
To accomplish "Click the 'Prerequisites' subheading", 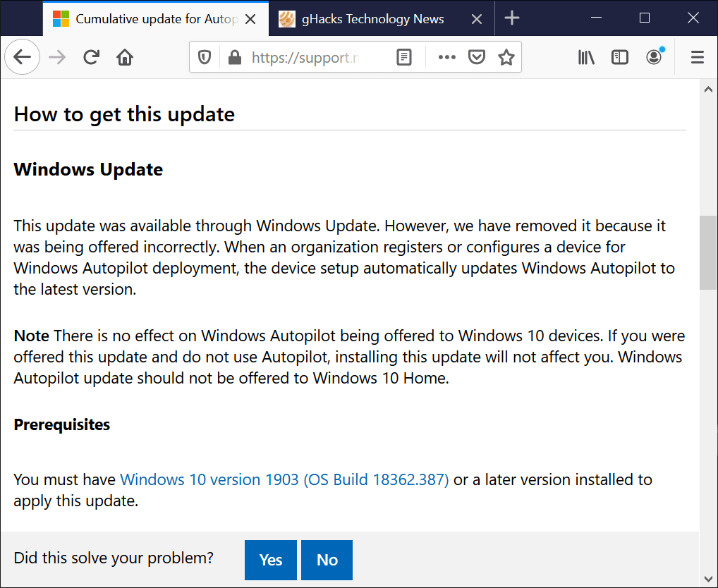I will click(62, 424).
